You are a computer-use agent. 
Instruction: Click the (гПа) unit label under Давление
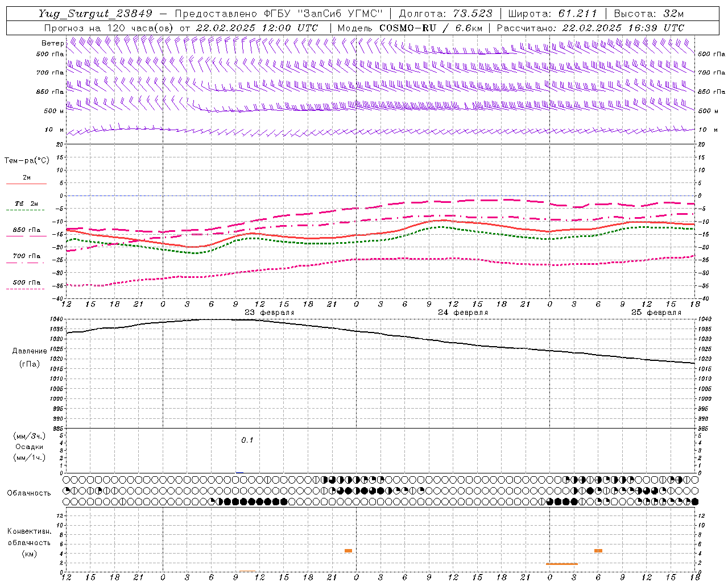30,364
